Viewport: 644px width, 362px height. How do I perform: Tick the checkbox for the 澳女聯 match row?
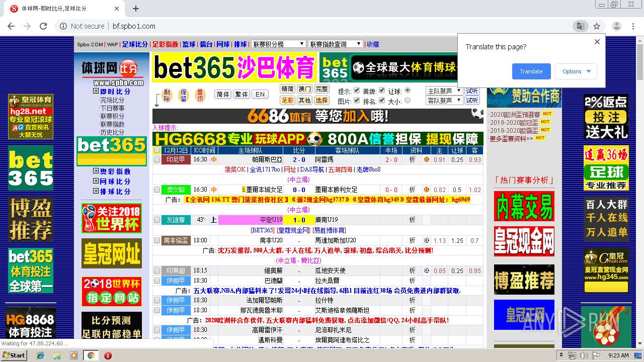point(157,190)
